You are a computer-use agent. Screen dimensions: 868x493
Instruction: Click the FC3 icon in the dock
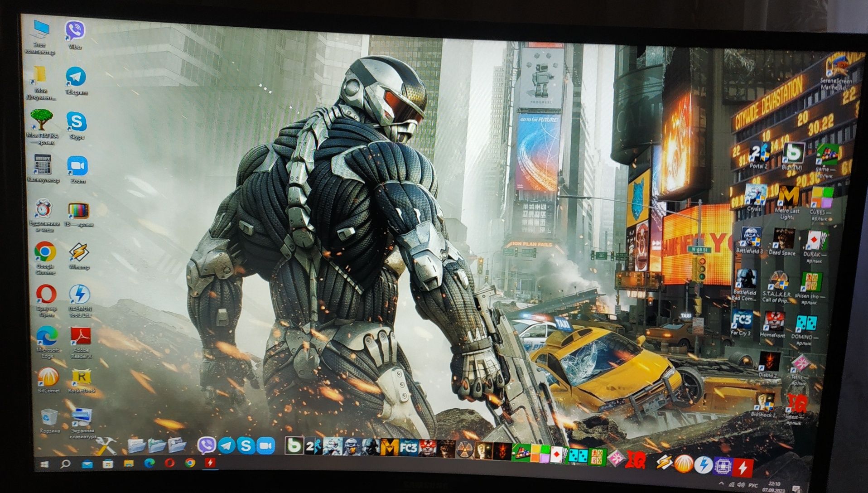[408, 448]
